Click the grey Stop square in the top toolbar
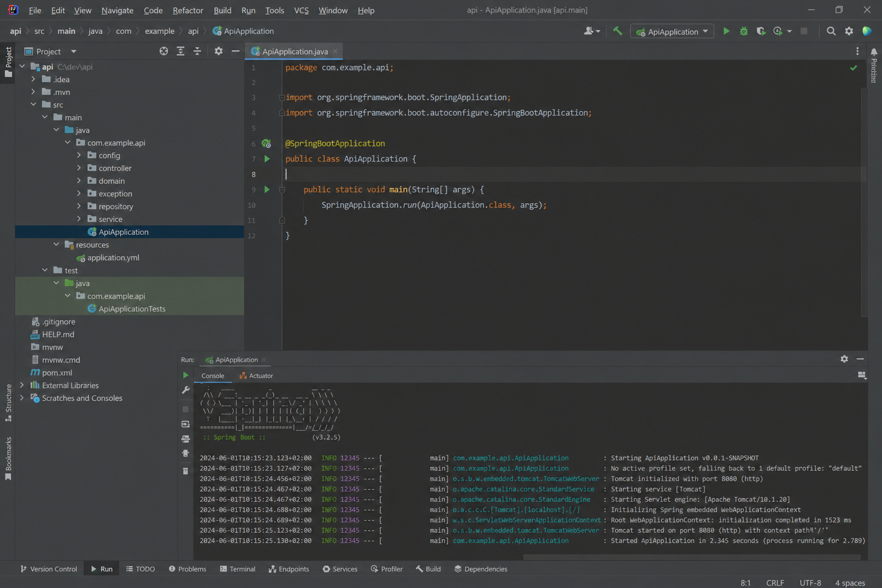This screenshot has width=882, height=588. 804,31
